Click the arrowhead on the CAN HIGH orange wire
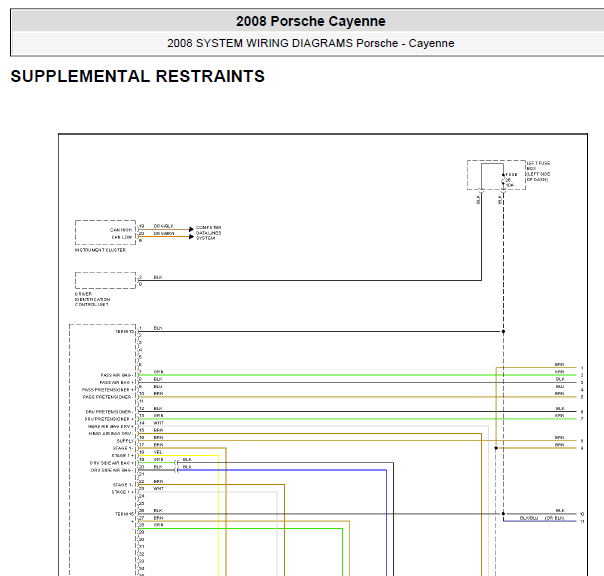The height and width of the screenshot is (576, 604). [191, 229]
